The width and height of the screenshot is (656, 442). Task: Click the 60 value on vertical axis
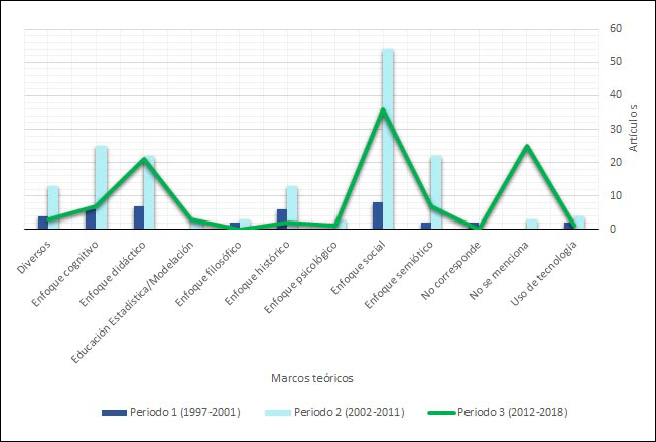617,29
